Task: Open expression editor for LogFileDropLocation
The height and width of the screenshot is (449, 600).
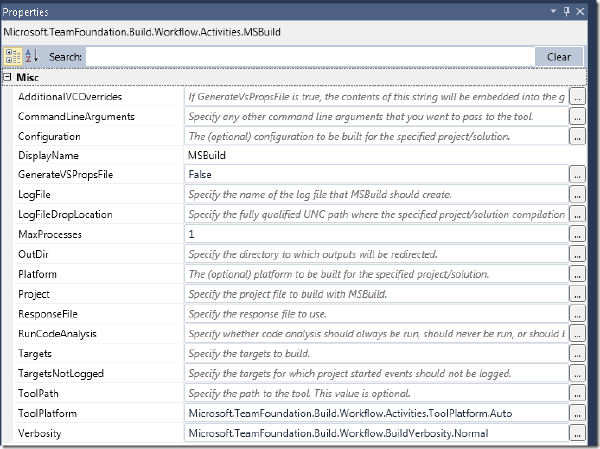Action: pyautogui.click(x=577, y=214)
